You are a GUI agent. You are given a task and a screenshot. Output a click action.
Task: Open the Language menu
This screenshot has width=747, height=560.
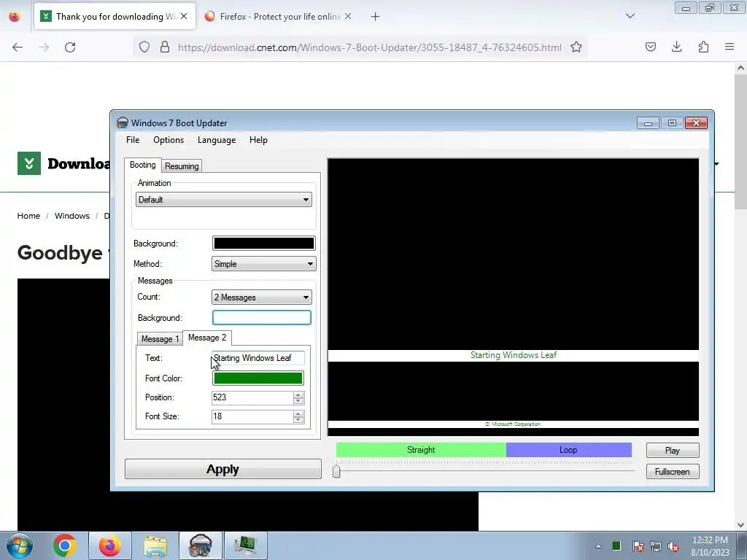tap(217, 140)
